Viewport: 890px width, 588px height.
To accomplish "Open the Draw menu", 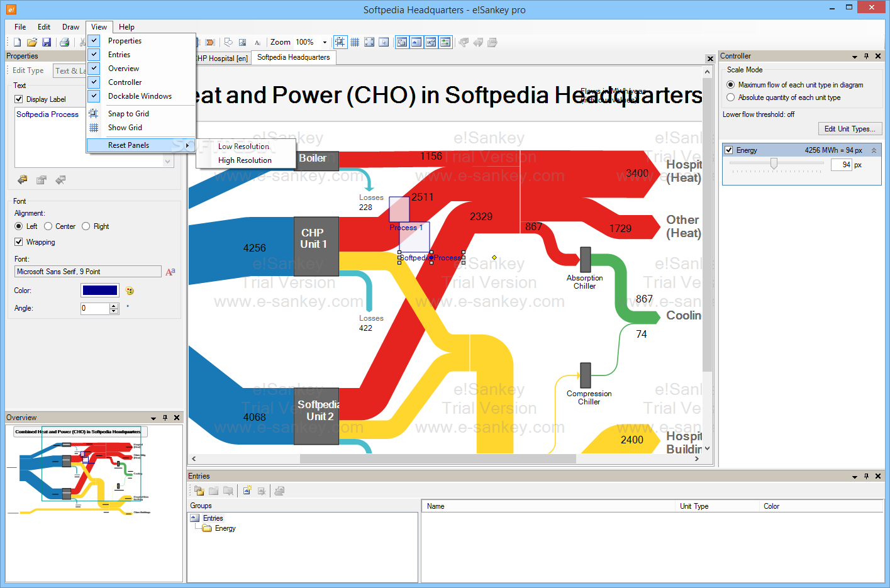I will pyautogui.click(x=70, y=27).
